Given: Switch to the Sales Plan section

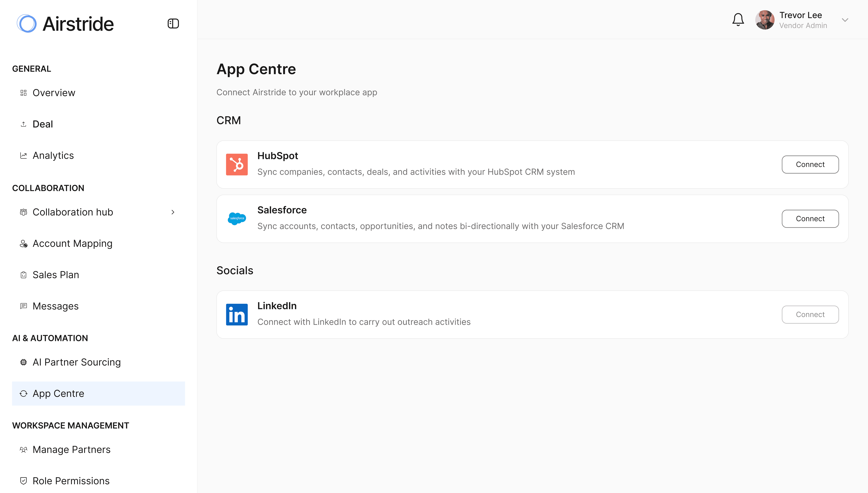Looking at the screenshot, I should click(55, 275).
